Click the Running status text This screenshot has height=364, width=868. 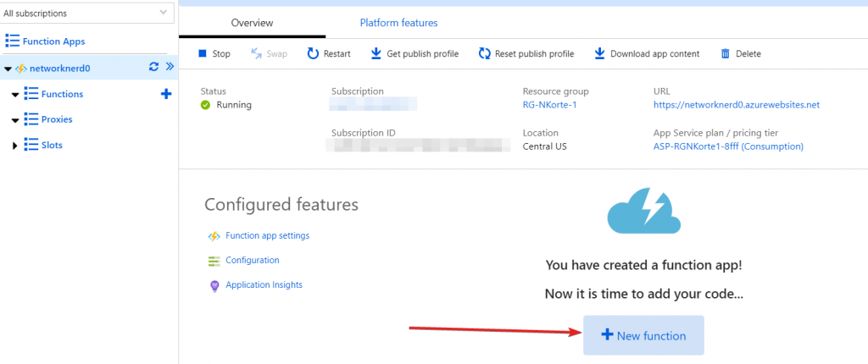234,105
